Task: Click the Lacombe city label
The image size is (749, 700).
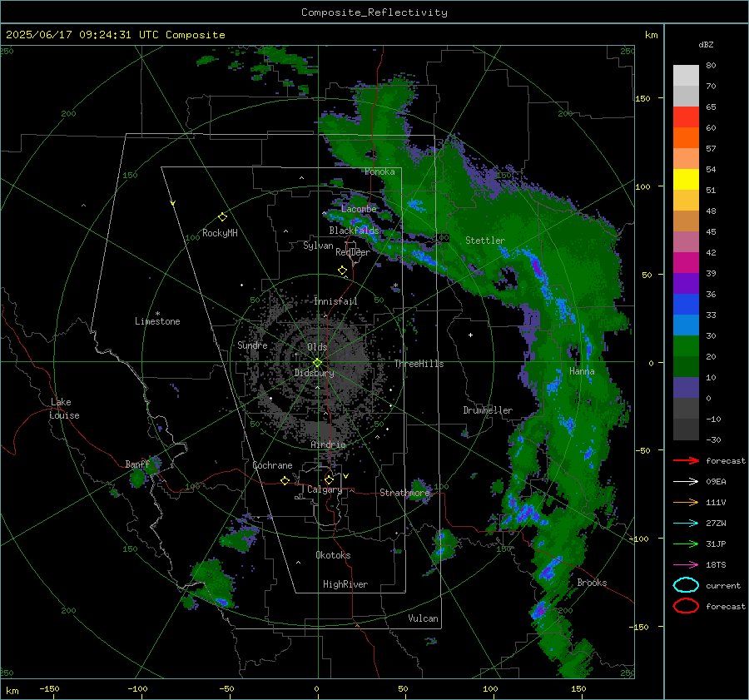Action: point(359,209)
